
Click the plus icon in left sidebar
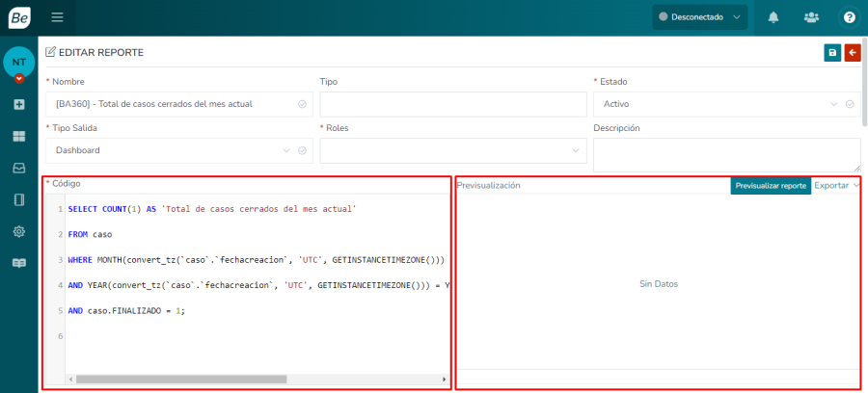18,104
